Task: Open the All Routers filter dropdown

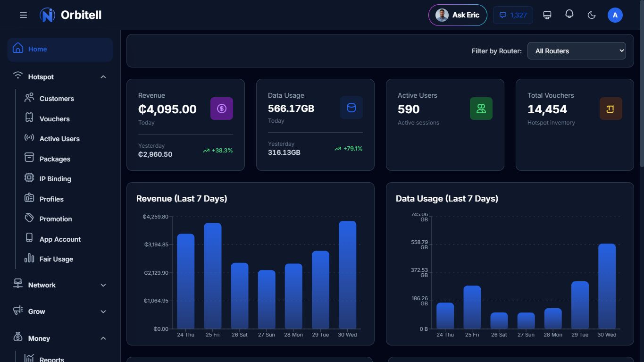Action: (577, 51)
